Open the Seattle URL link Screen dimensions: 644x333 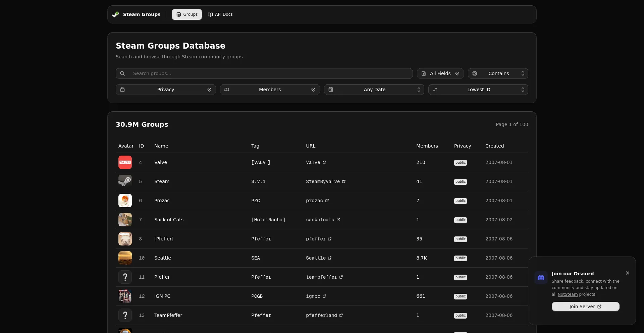(x=319, y=258)
